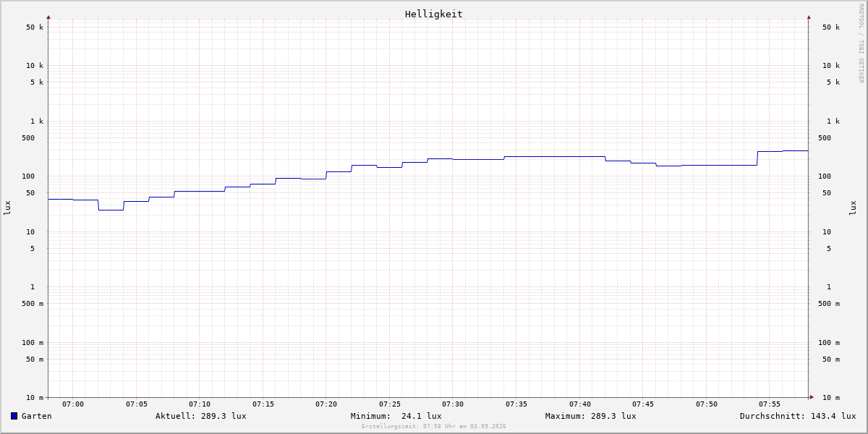Click the blue Garten legend color box
This screenshot has width=868, height=434.
(x=14, y=416)
